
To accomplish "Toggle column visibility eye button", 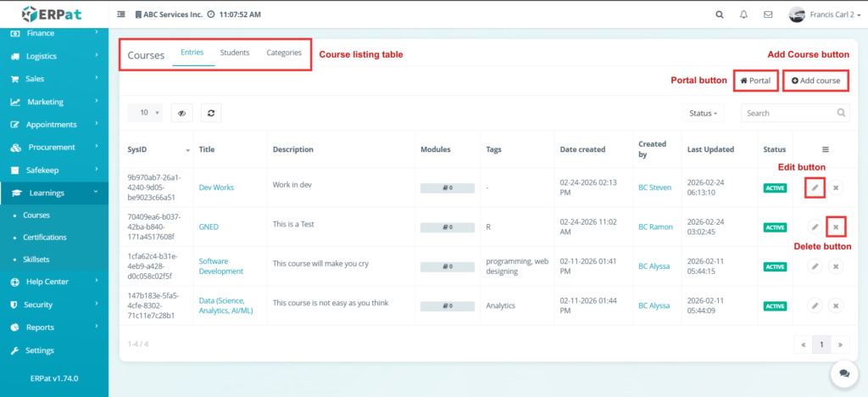I will tap(182, 112).
